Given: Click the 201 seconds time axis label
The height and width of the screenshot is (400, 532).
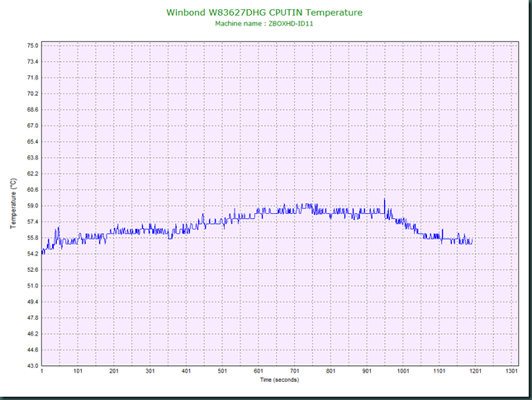Looking at the screenshot, I should (x=114, y=371).
